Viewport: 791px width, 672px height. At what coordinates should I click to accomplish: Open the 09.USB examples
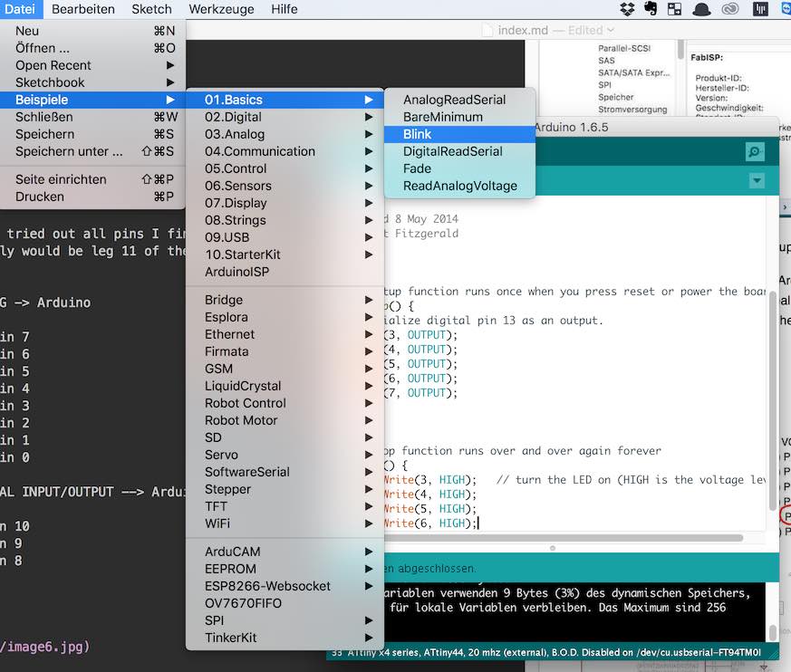[285, 236]
